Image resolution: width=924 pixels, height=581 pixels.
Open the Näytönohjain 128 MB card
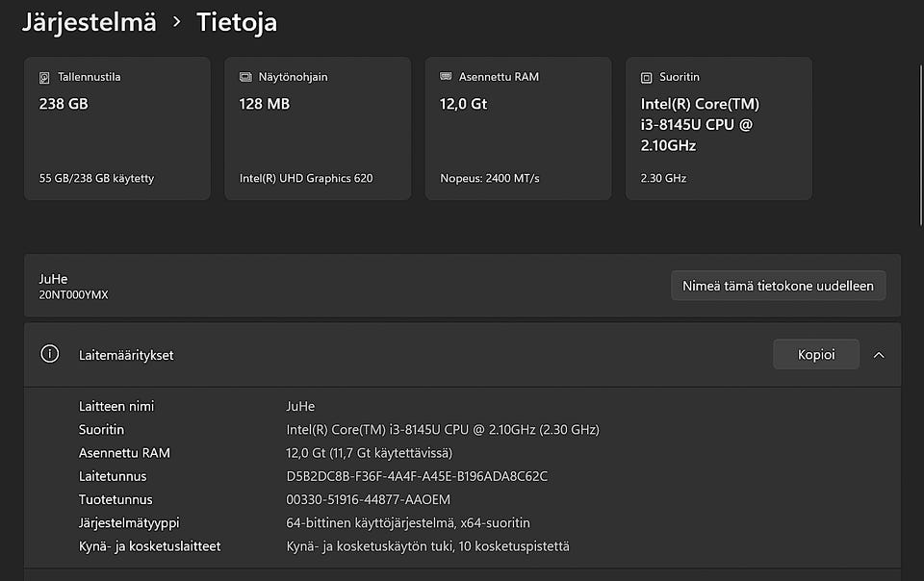[318, 129]
